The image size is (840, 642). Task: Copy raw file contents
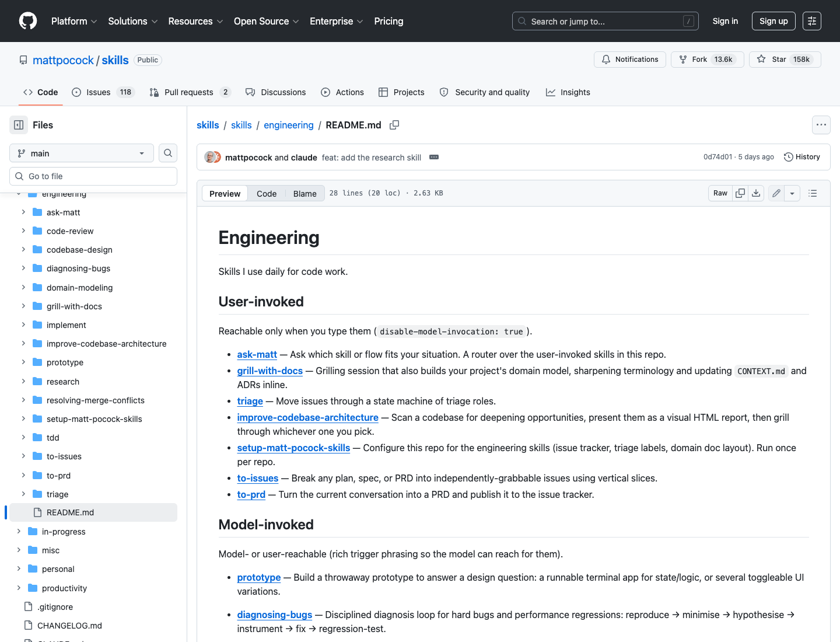(x=740, y=193)
